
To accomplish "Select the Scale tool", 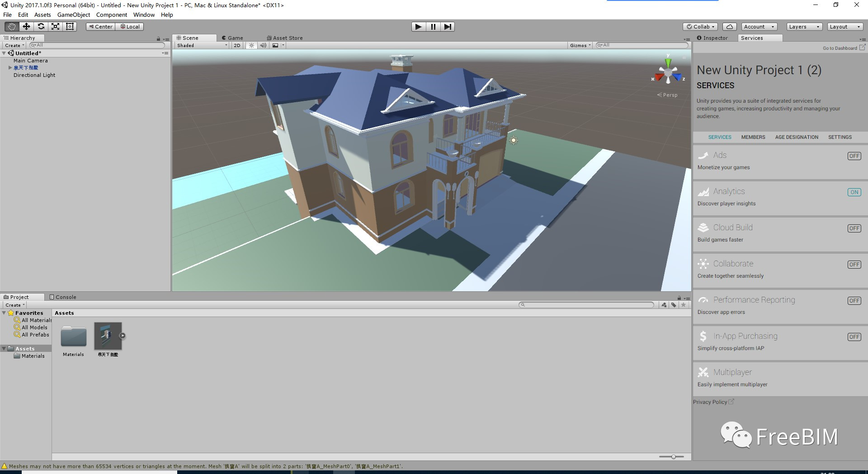I will click(55, 27).
